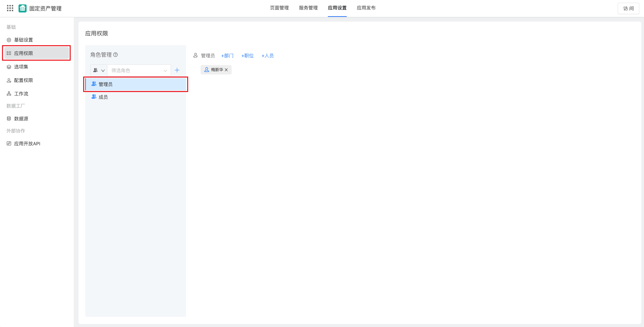Go to 工作流 in the sidebar
The width and height of the screenshot is (644, 327).
21,94
